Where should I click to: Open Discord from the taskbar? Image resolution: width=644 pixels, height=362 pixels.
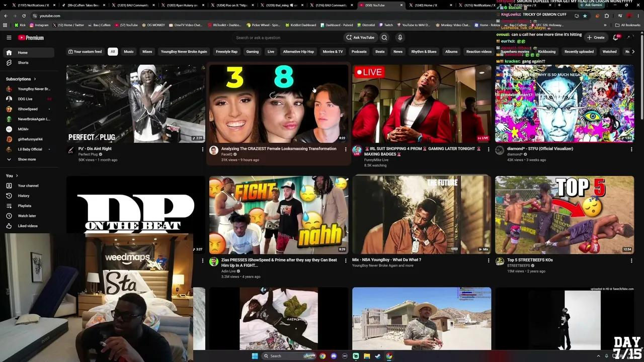point(334,356)
